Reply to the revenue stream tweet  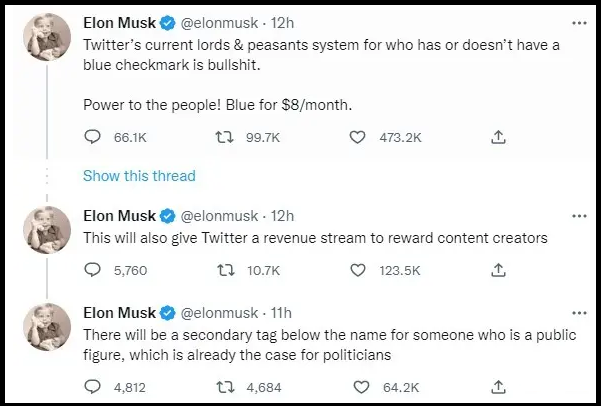click(92, 269)
